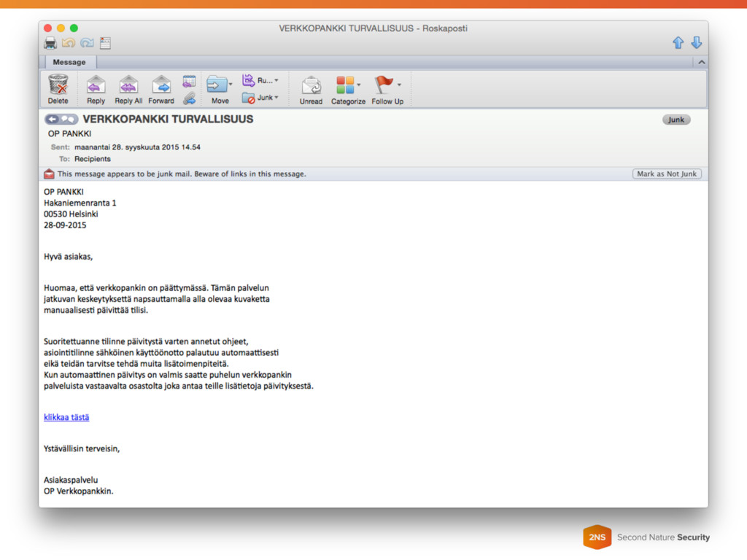
Task: Click the 'Hyvä asiakas,' greeting line
Action: click(x=68, y=257)
